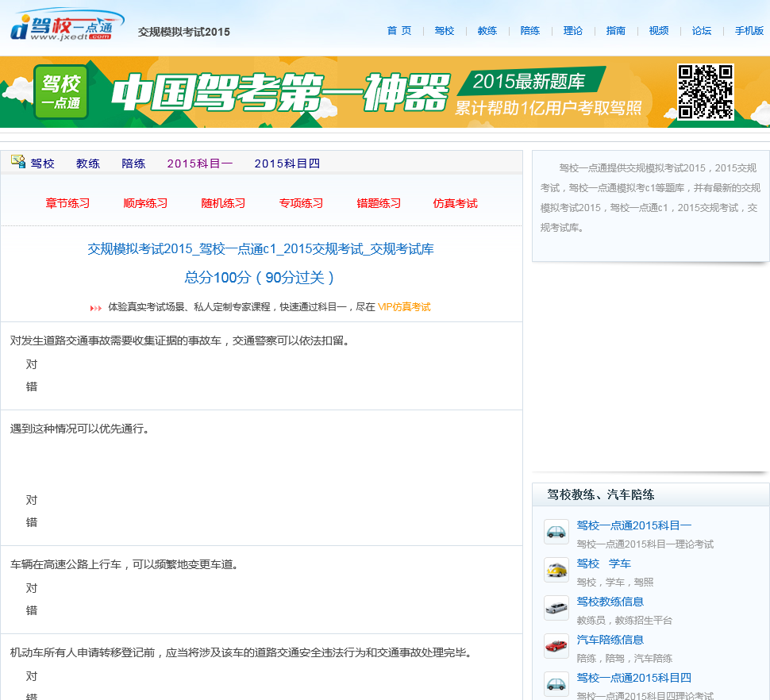The width and height of the screenshot is (770, 700).
Task: Open 论坛 in the top navigation
Action: pos(701,31)
